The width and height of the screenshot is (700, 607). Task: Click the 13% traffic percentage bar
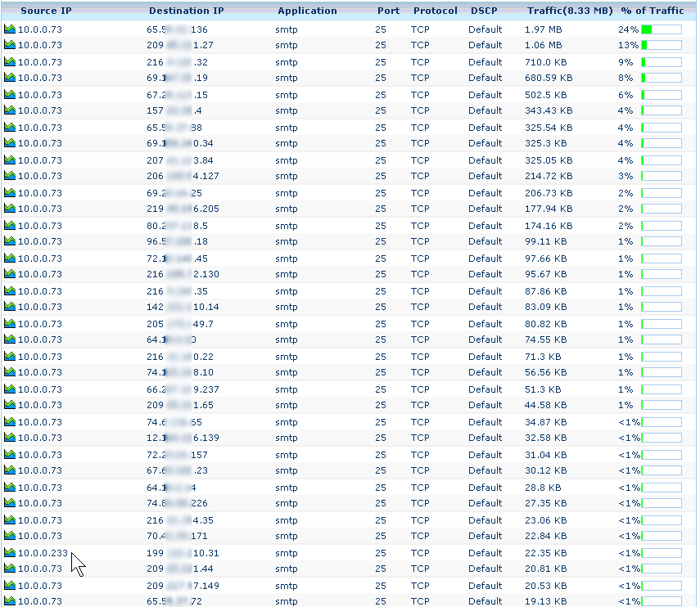[x=662, y=45]
